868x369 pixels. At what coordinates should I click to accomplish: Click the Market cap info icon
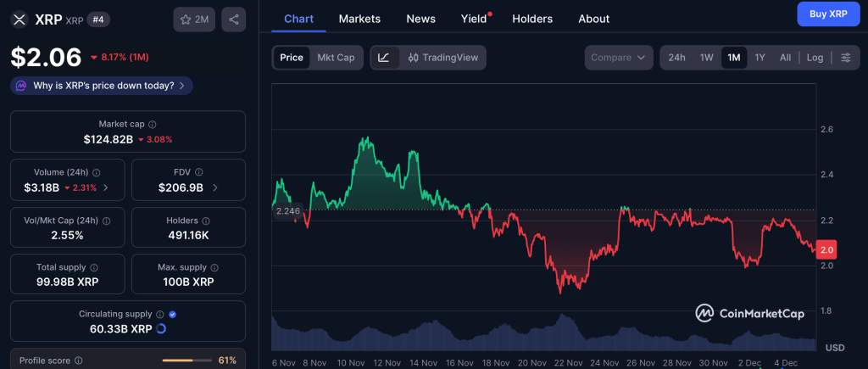[x=153, y=125]
